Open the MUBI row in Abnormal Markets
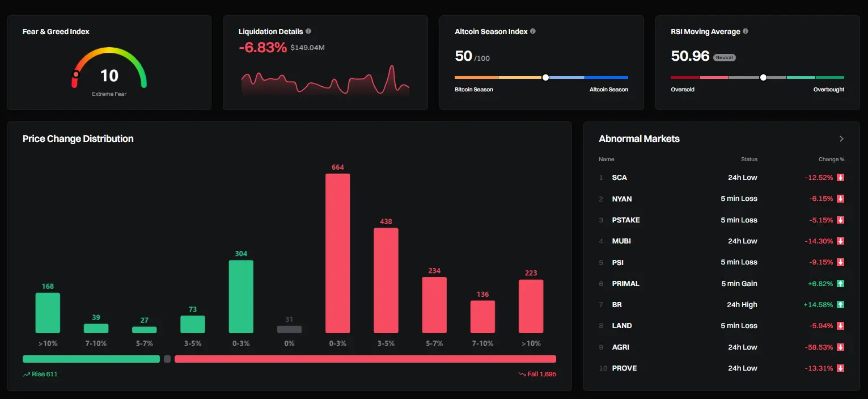The image size is (868, 399). [x=721, y=241]
